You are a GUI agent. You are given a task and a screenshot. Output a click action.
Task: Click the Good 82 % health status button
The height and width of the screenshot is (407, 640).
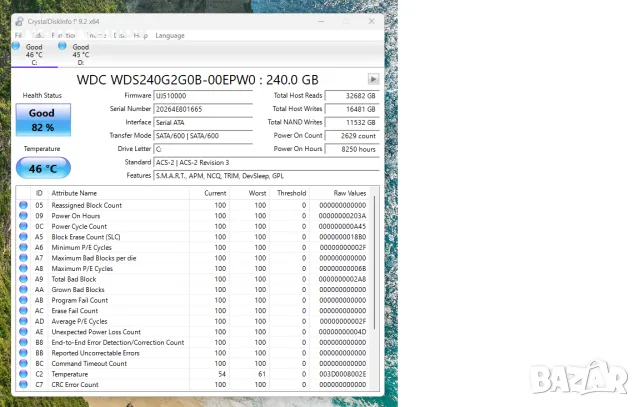tap(43, 120)
